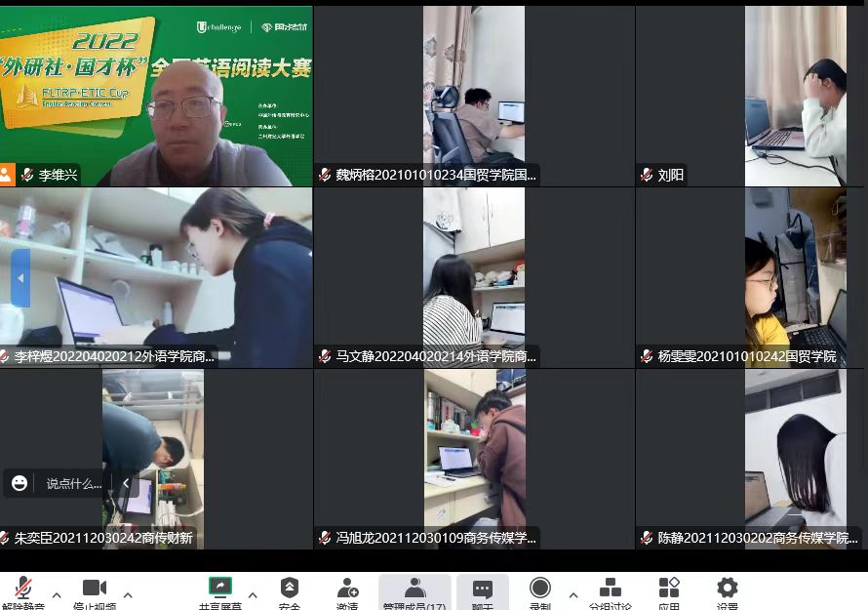Click the muted mic icon beside 冯旭龙
868x610 pixels.
(325, 538)
